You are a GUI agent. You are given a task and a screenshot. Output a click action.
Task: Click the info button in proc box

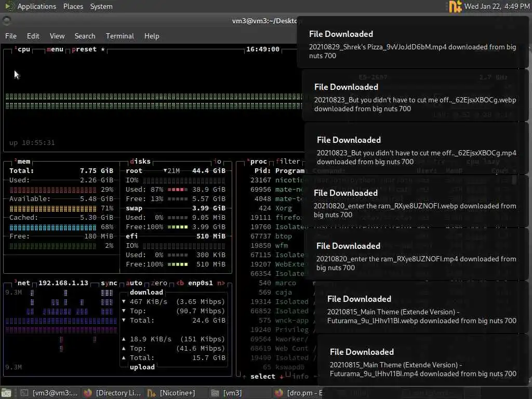(300, 376)
